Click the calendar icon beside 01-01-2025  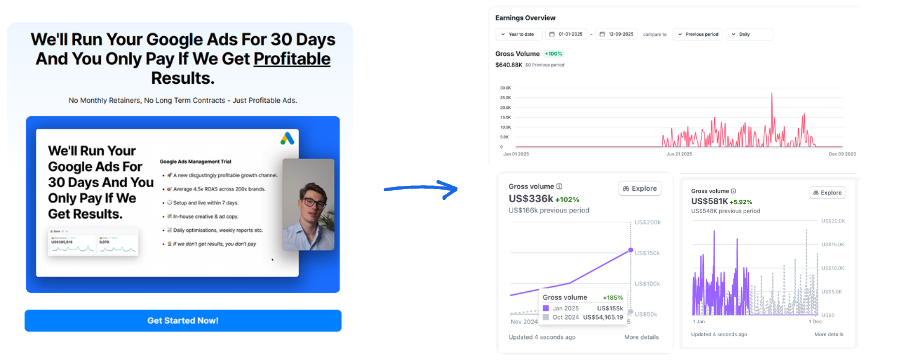click(552, 34)
